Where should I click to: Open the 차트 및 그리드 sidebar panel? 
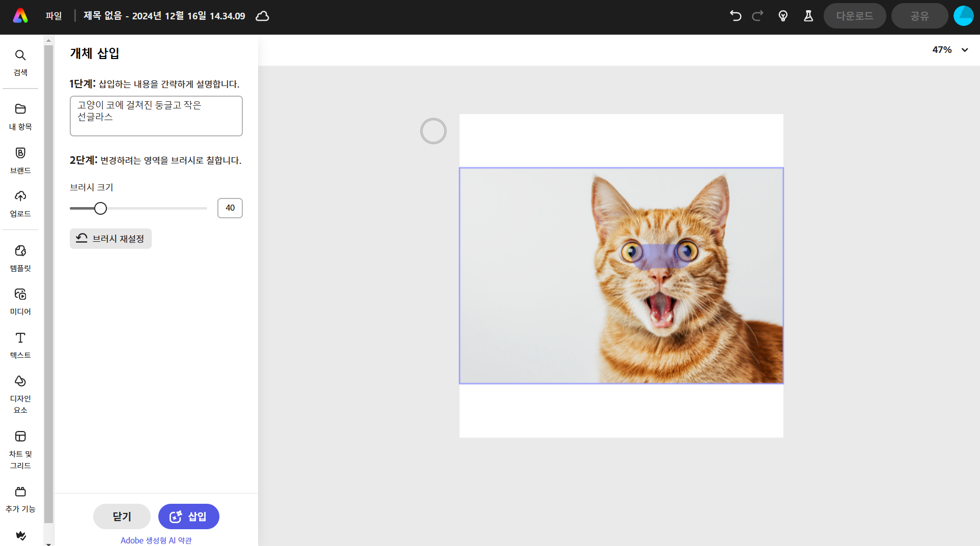pos(20,450)
